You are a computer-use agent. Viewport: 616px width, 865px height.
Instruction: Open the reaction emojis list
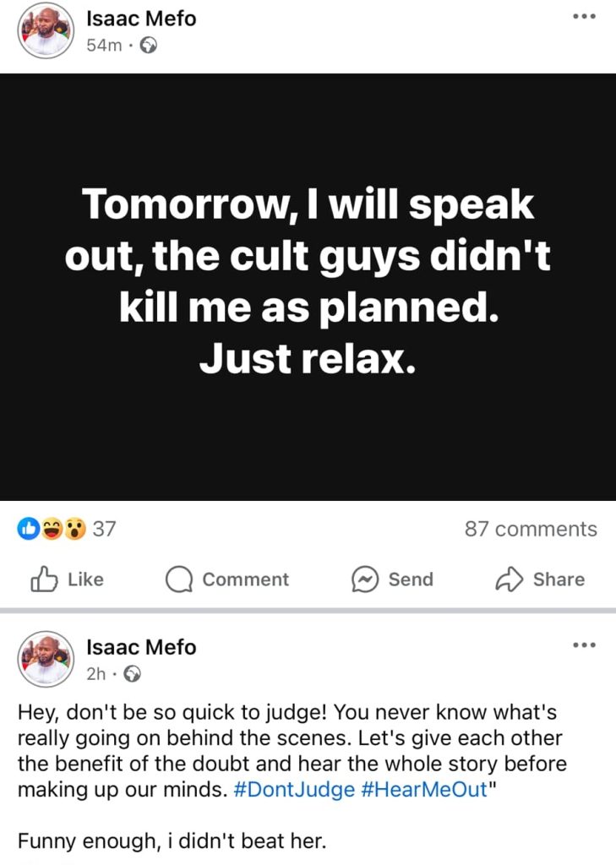(x=52, y=530)
